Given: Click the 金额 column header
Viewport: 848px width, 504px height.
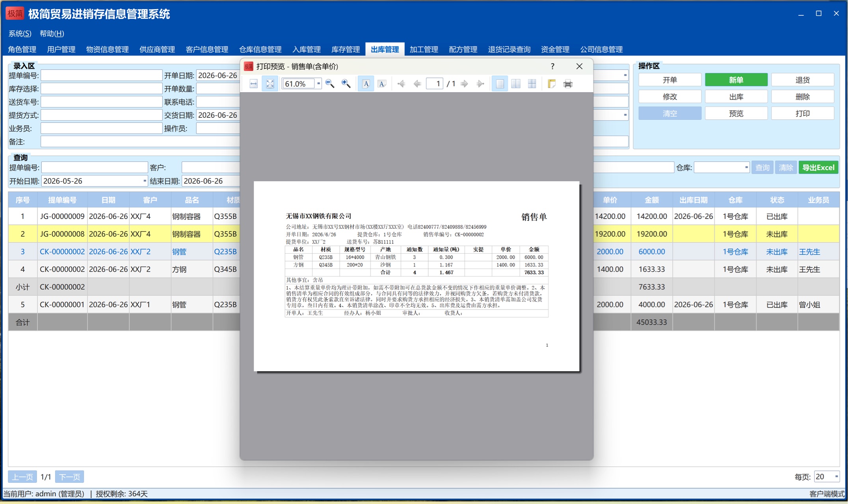Looking at the screenshot, I should pyautogui.click(x=652, y=200).
